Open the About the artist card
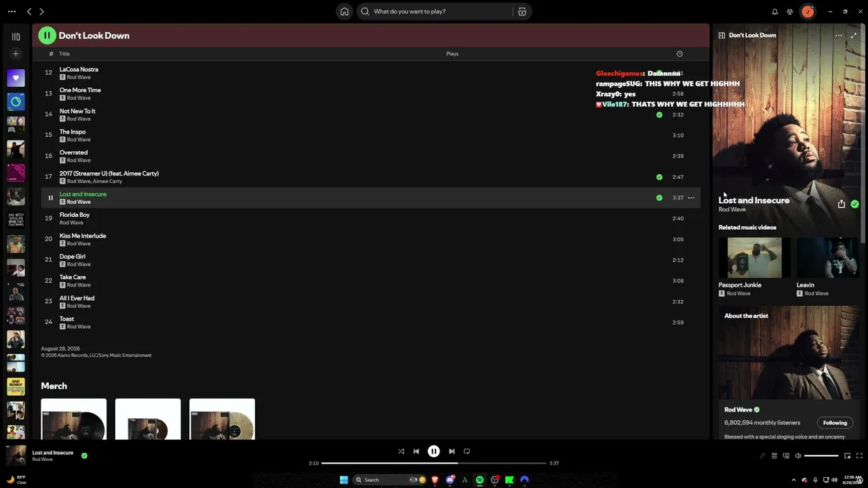This screenshot has height=488, width=868. point(789,373)
